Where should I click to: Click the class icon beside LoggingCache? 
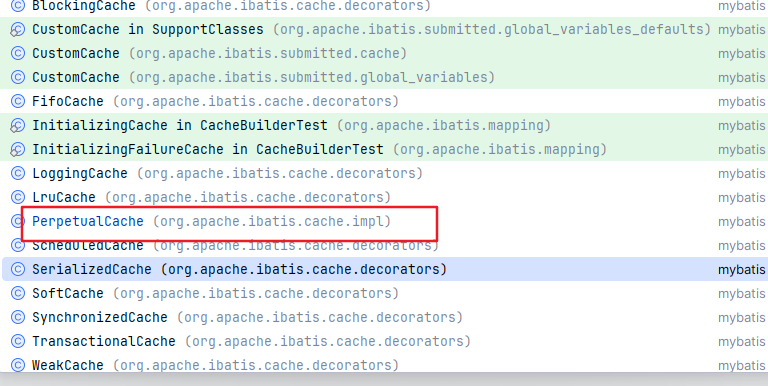18,173
